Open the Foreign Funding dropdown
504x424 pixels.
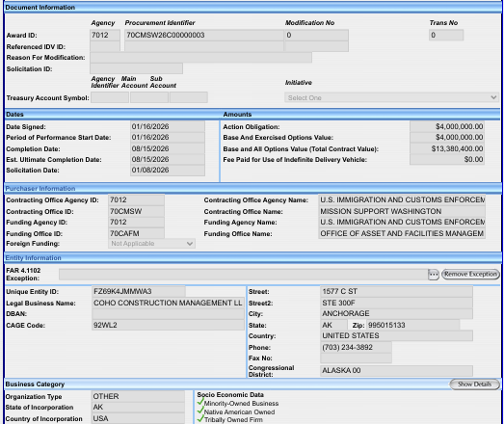click(x=151, y=244)
